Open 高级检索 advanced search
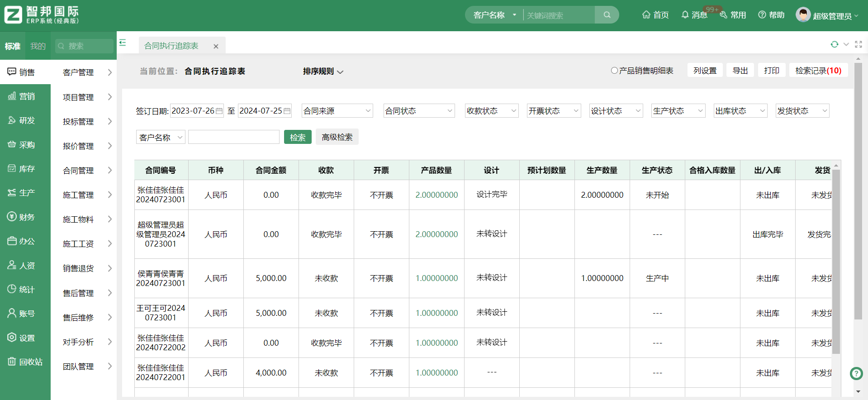Image resolution: width=868 pixels, height=400 pixels. coord(337,137)
